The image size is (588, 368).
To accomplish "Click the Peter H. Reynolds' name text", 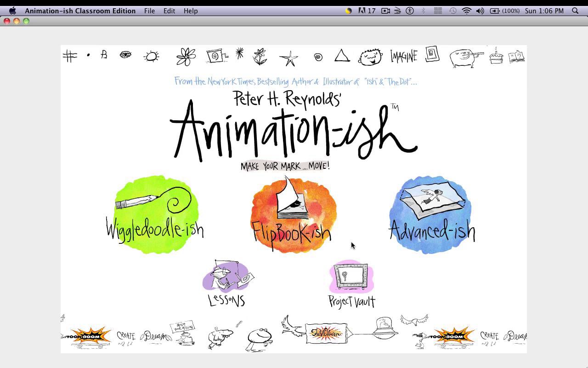I will pyautogui.click(x=287, y=98).
